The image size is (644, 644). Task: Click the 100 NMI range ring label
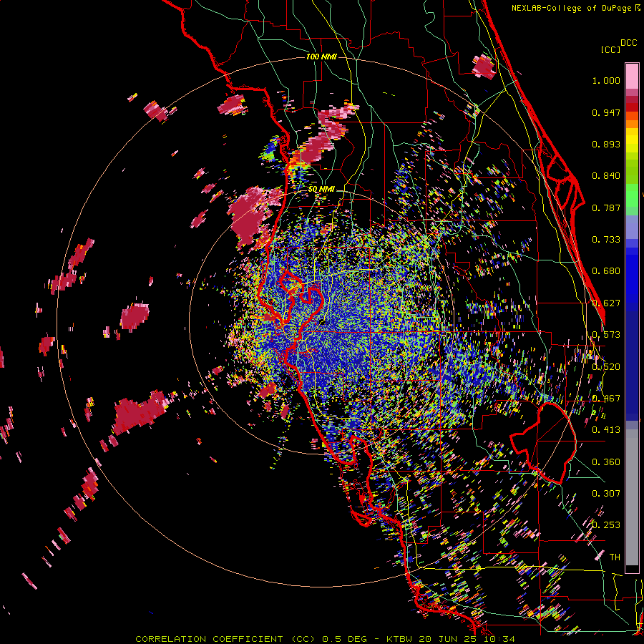[x=321, y=57]
